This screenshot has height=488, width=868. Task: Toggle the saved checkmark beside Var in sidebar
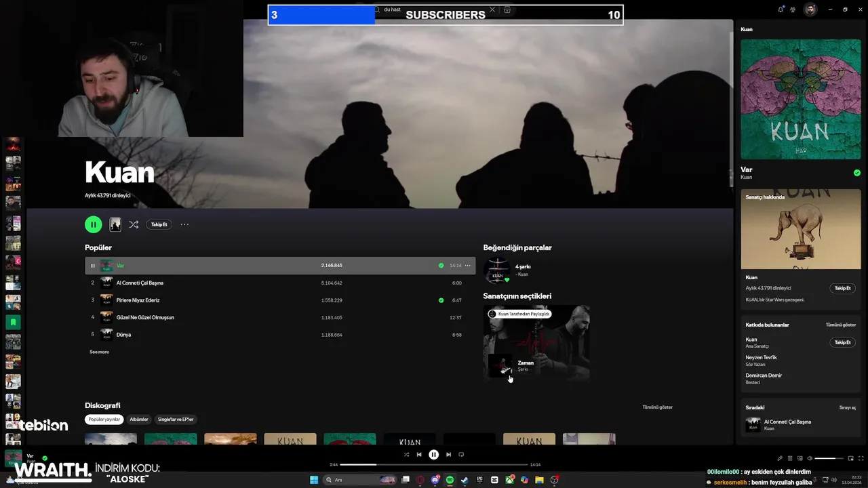click(857, 173)
